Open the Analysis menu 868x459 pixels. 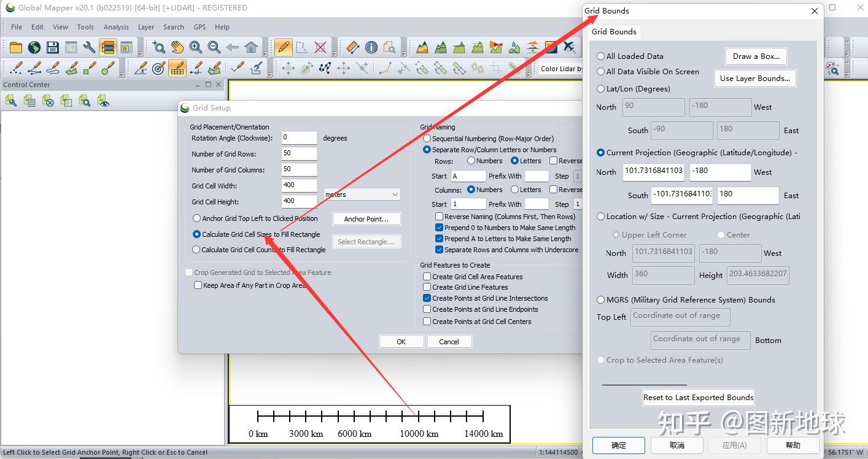pos(116,27)
